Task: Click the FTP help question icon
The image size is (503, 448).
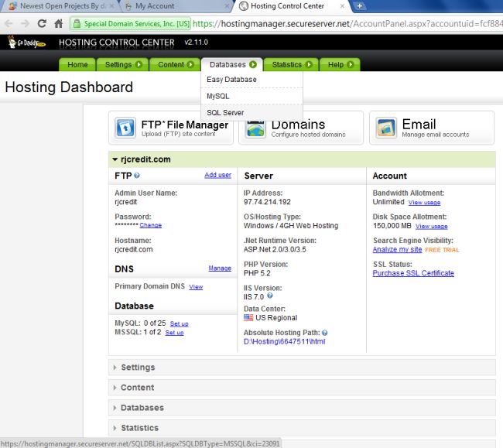Action: (137, 176)
